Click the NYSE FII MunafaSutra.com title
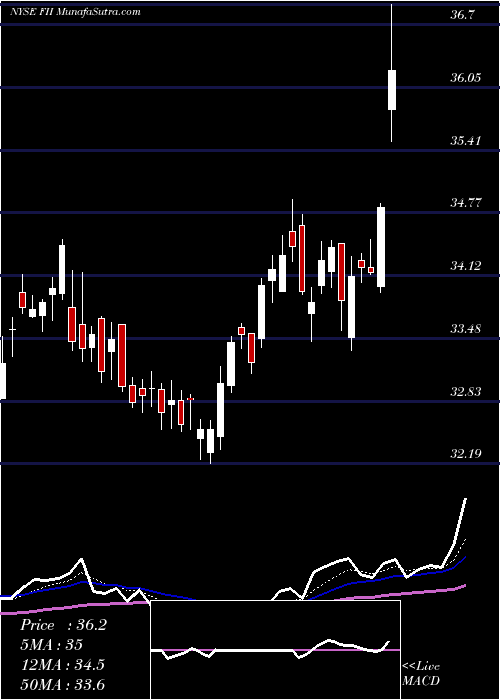Image resolution: width=500 pixels, height=700 pixels. tap(75, 12)
